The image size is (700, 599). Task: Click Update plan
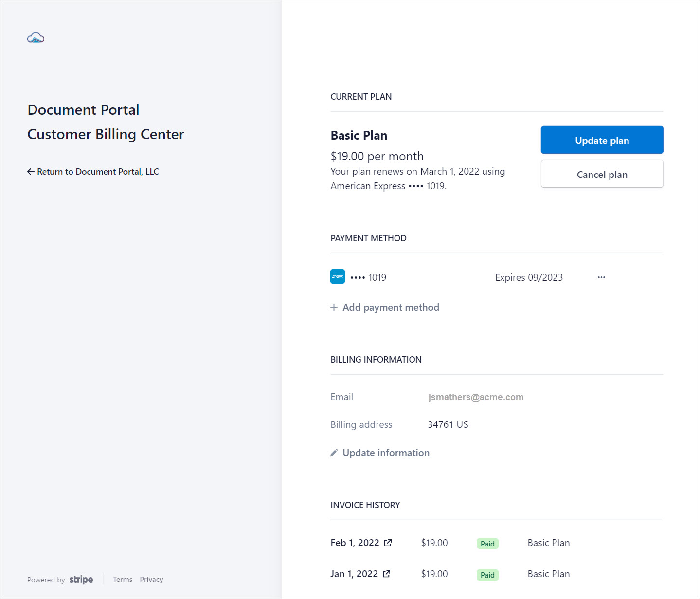point(602,140)
